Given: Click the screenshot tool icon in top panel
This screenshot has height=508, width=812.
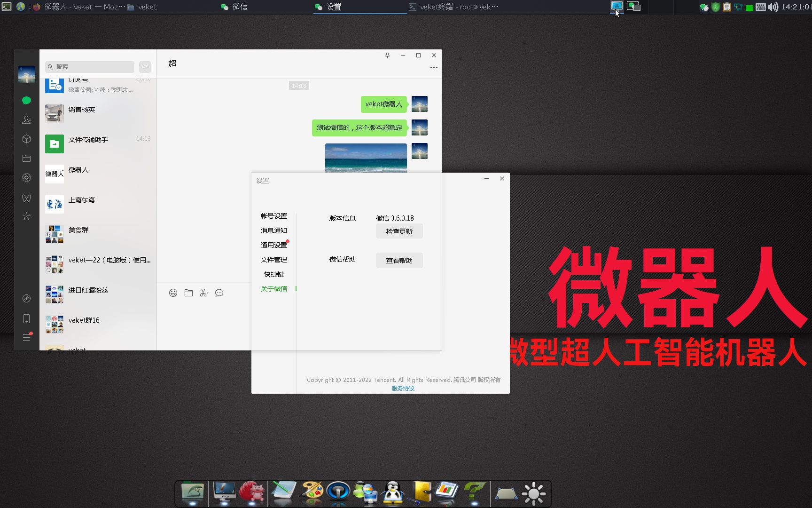Looking at the screenshot, I should (x=617, y=6).
